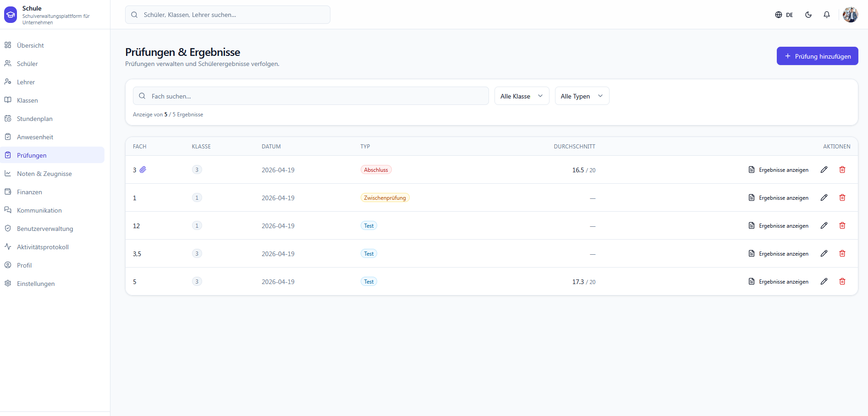
Task: Go to Übersicht in sidebar
Action: [52, 45]
